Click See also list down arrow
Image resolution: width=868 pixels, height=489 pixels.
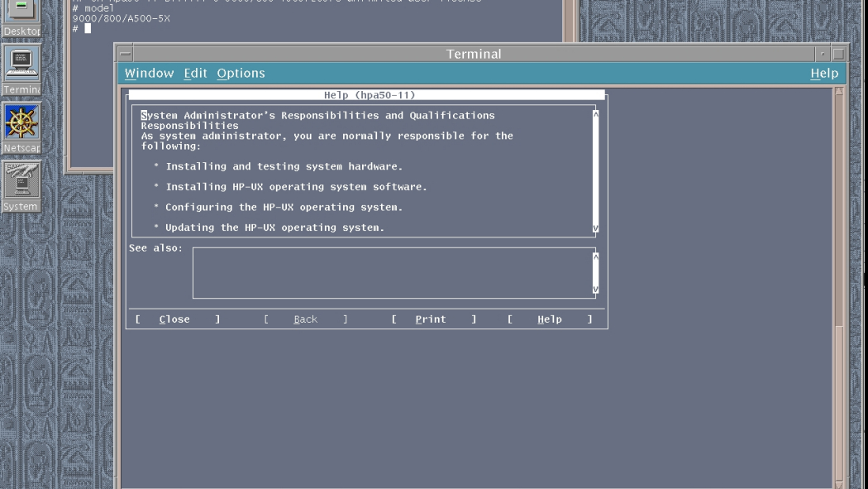[x=596, y=289]
